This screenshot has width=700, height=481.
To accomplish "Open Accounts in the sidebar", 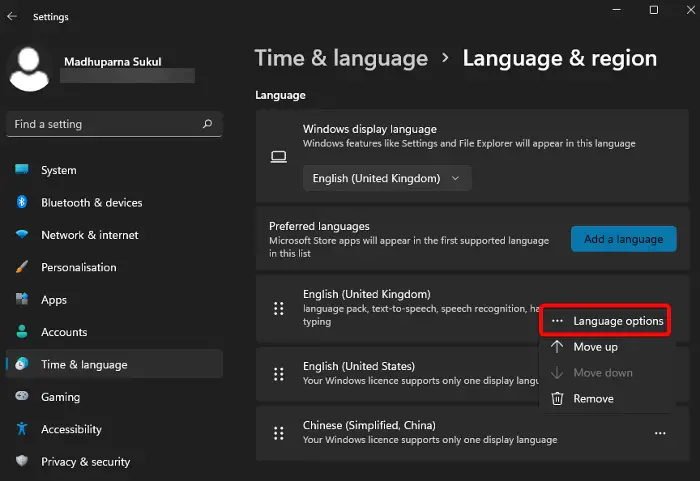I will 114,332.
